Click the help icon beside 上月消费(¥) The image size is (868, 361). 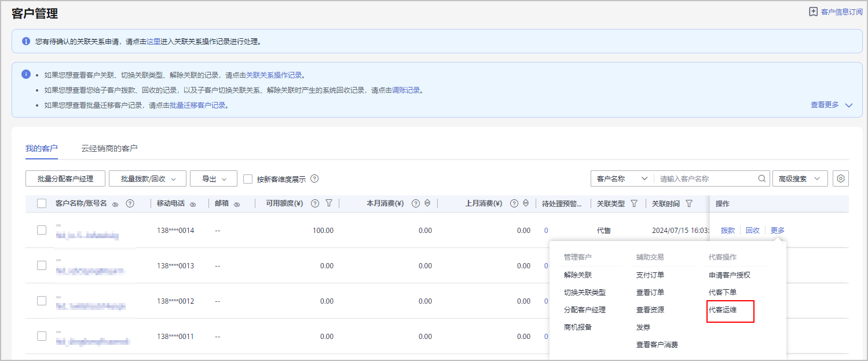pos(514,203)
